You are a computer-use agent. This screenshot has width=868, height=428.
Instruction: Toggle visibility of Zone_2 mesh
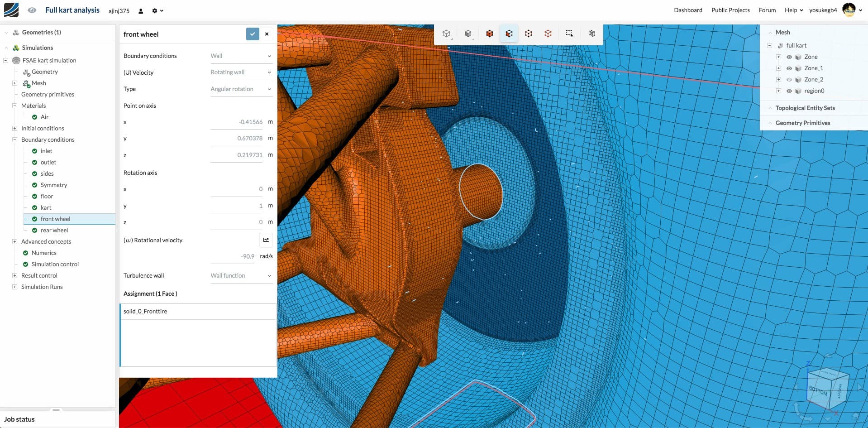coord(789,80)
